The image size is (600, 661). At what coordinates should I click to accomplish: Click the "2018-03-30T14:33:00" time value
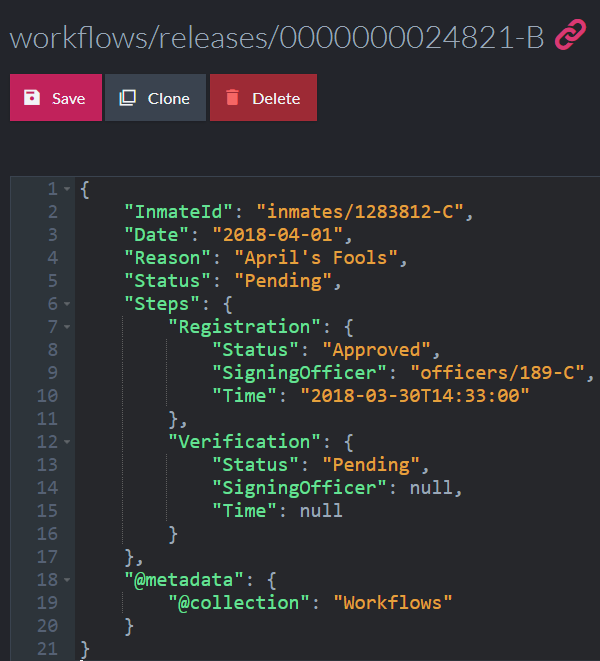click(x=415, y=396)
